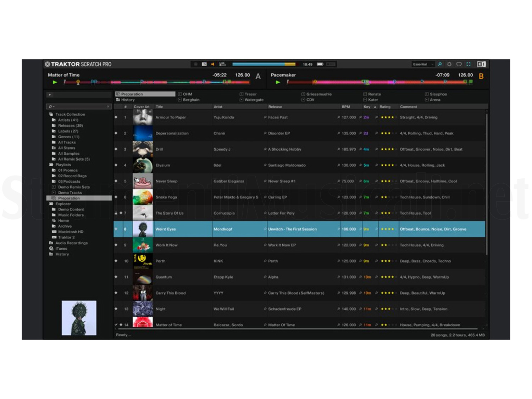Open the CDV favorite playlist
The height and width of the screenshot is (399, 532).
coord(308,100)
